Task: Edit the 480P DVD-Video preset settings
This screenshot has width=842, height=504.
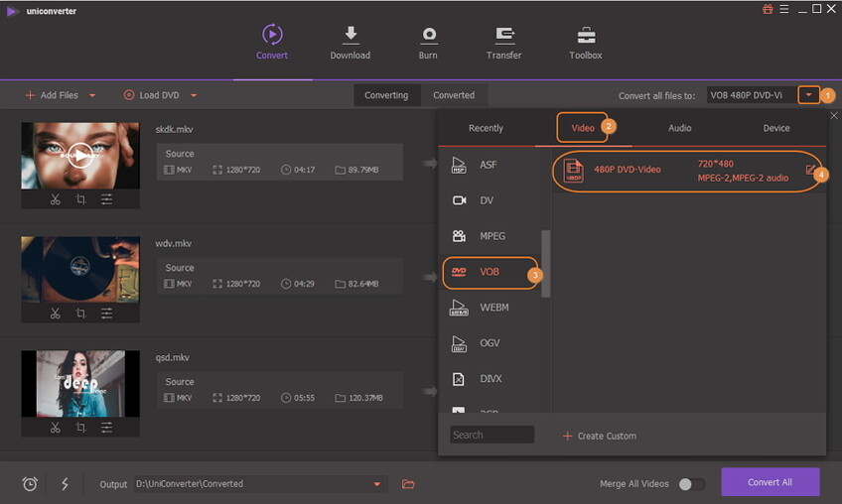Action: pos(810,170)
